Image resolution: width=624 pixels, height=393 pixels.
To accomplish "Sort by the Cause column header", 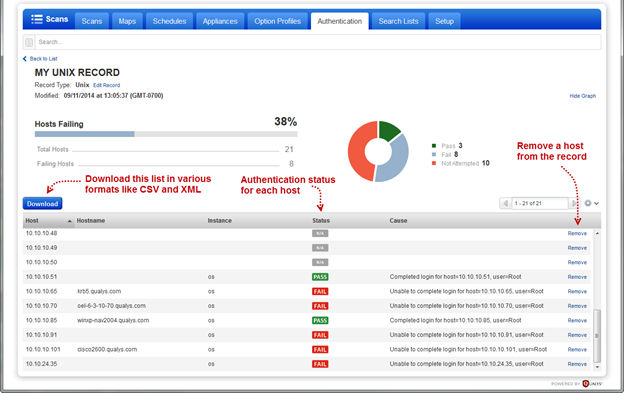I will 398,221.
